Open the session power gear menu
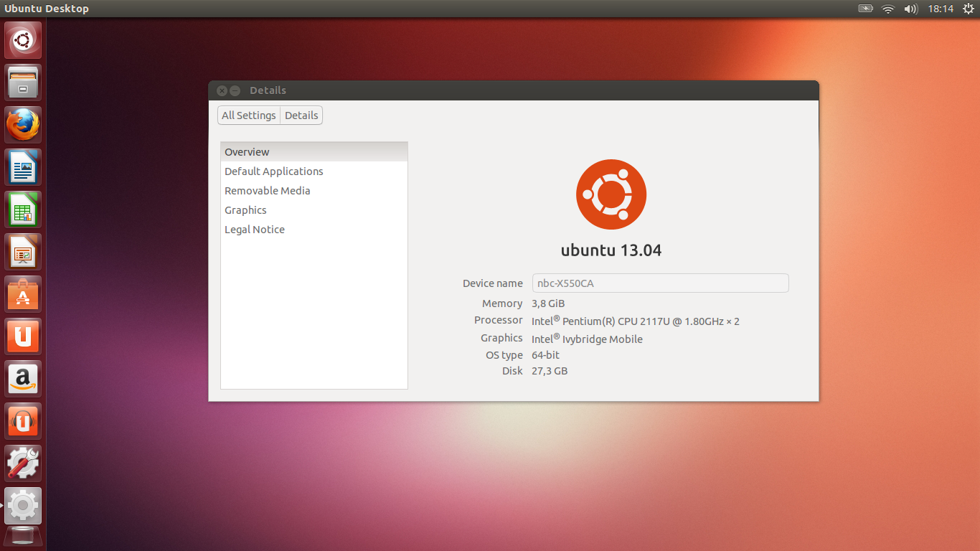The image size is (980, 551). tap(968, 9)
